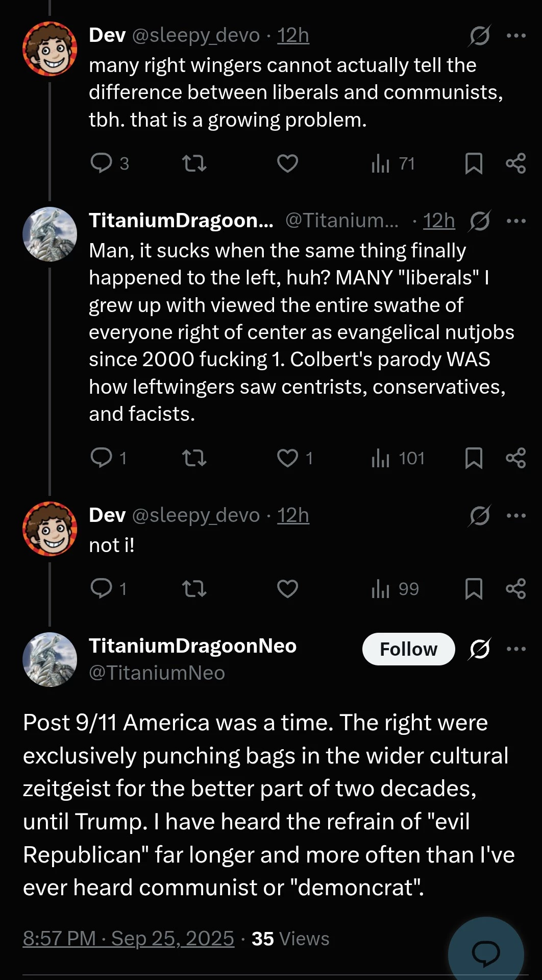
Task: Open @TitaniumNeo handle in main tweet
Action: (x=157, y=673)
